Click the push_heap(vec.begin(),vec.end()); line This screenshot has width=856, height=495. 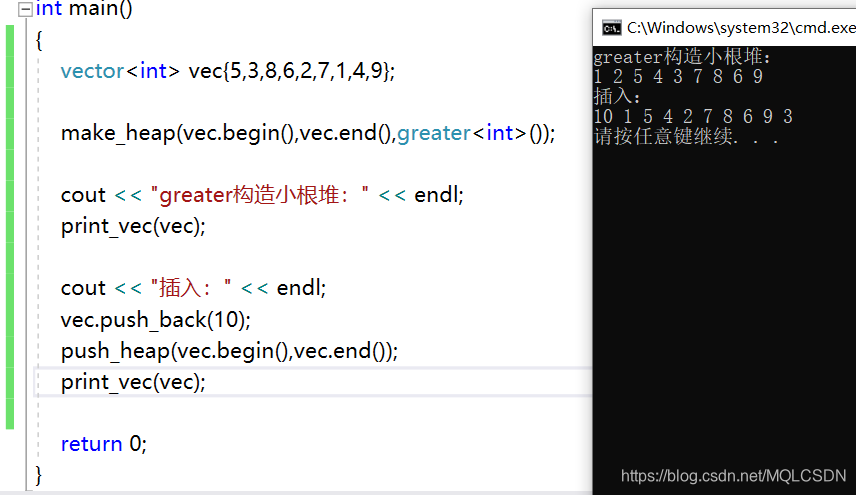pos(229,351)
